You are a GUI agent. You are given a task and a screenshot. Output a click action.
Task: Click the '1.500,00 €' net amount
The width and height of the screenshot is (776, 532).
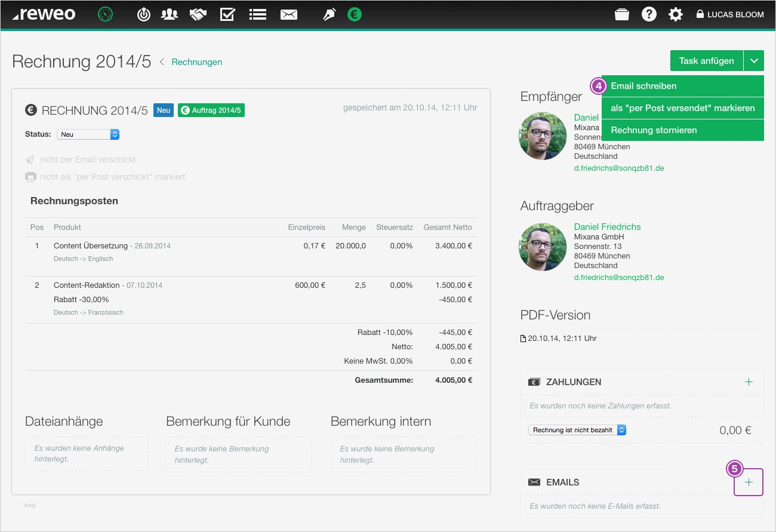[x=454, y=285]
